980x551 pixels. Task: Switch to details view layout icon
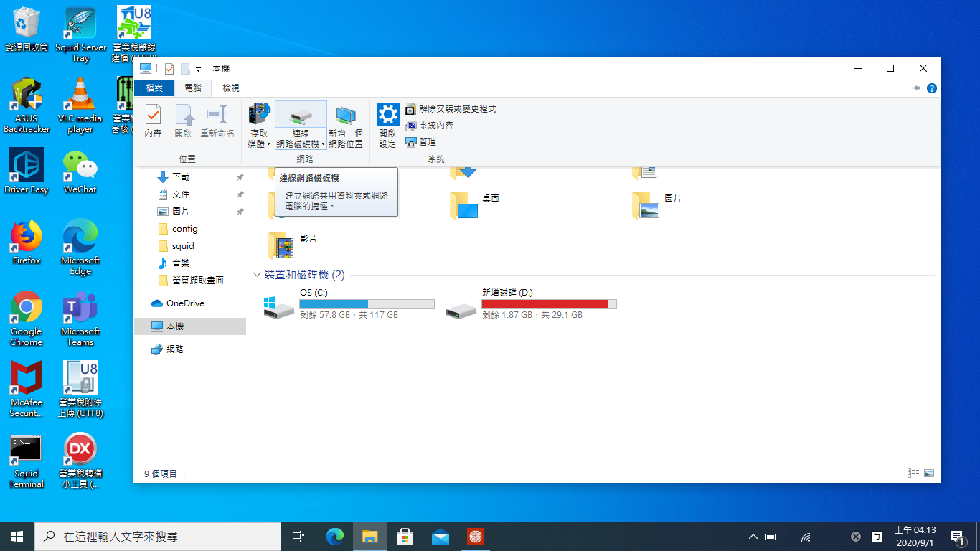913,474
